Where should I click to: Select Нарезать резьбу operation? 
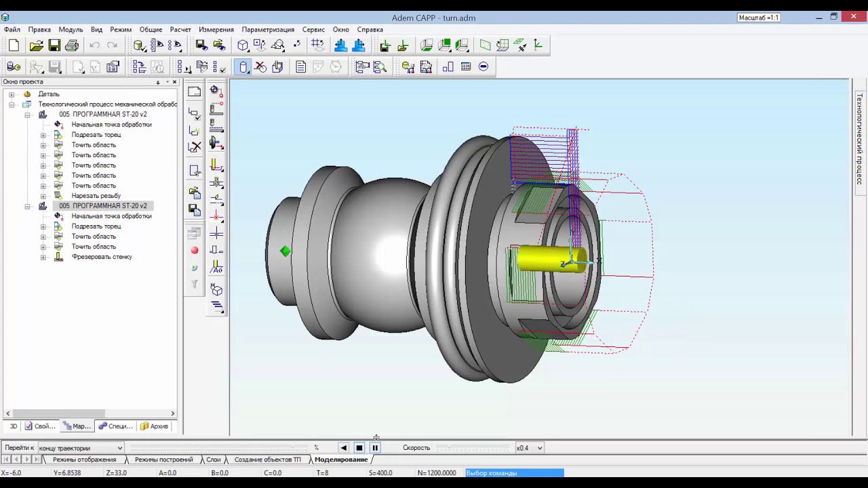click(96, 196)
